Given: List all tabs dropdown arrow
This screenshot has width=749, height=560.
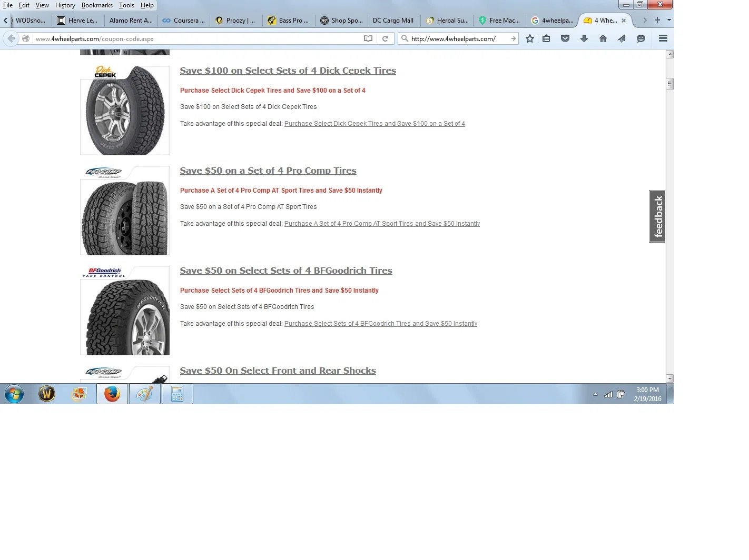Looking at the screenshot, I should (669, 20).
